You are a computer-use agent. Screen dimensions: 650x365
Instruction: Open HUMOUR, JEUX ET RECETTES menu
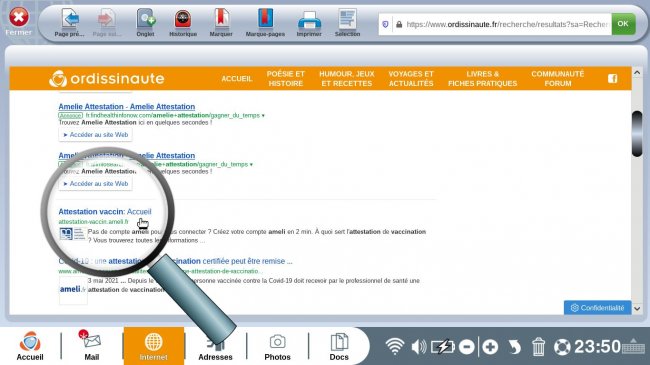(x=347, y=78)
